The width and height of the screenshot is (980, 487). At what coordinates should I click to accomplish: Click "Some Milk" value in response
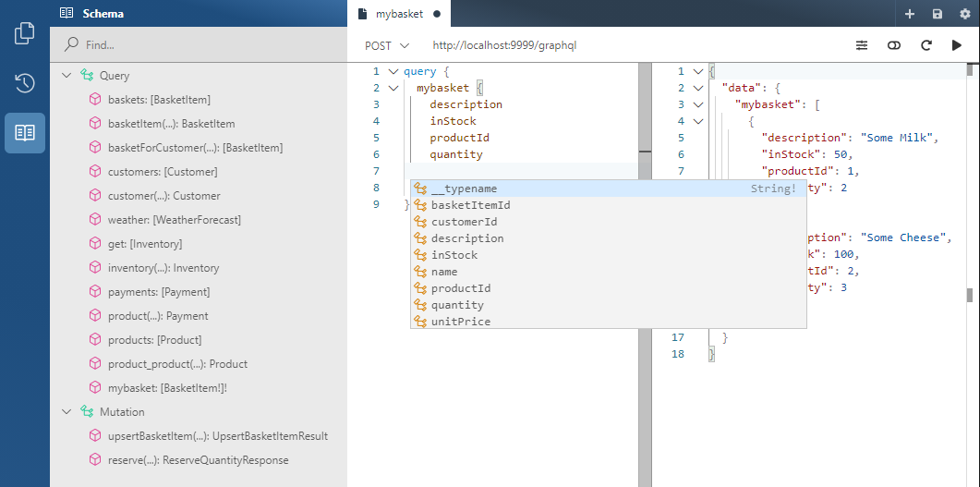pyautogui.click(x=899, y=138)
